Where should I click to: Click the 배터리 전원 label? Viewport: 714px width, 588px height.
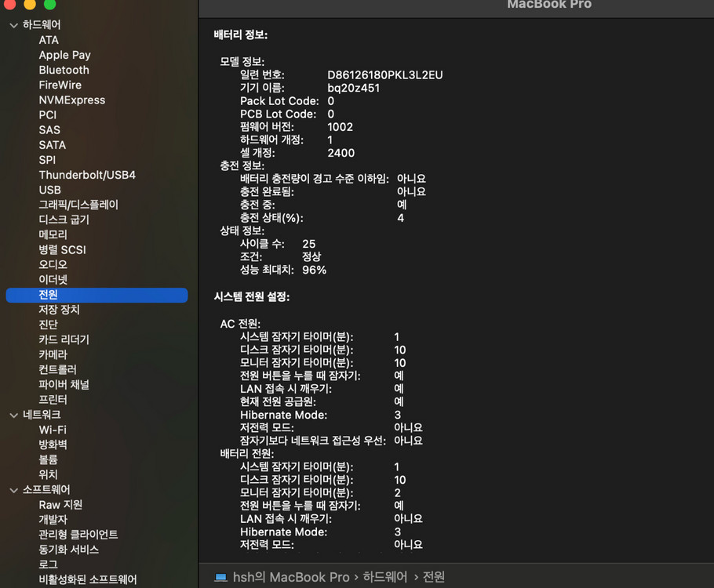coord(247,453)
